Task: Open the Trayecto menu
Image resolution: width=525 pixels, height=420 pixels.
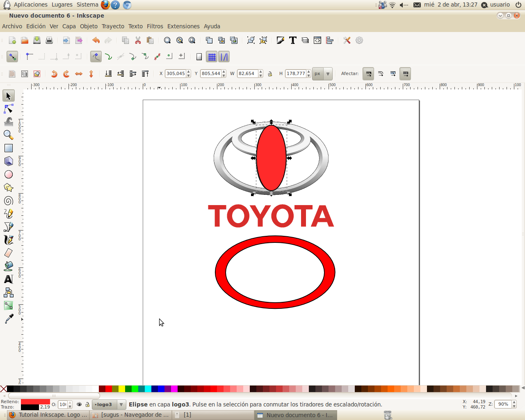Action: click(x=113, y=26)
